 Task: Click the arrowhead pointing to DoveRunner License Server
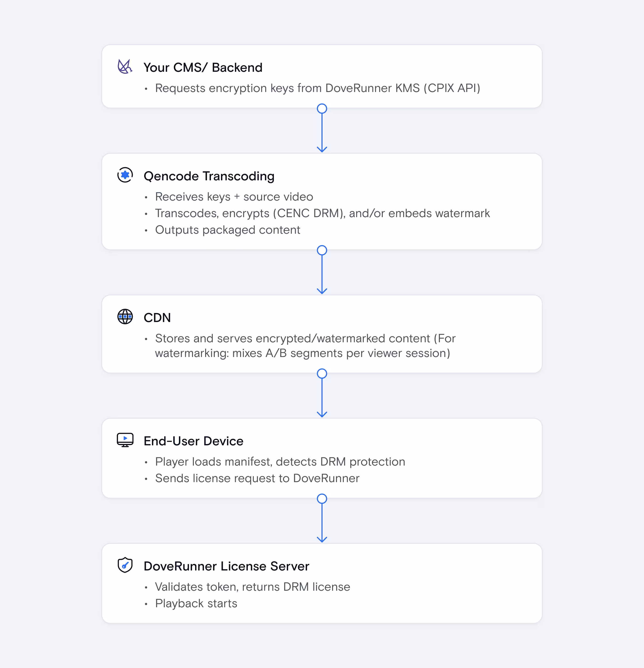coord(322,539)
